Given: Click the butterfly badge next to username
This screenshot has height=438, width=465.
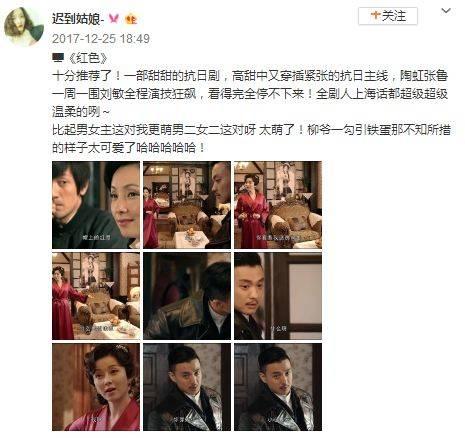Looking at the screenshot, I should point(114,19).
